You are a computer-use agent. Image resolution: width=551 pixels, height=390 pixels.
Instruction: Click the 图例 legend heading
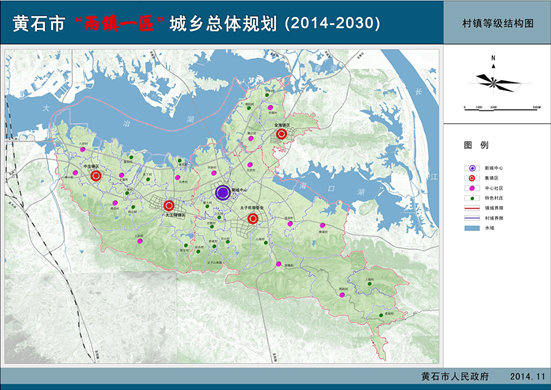point(476,145)
